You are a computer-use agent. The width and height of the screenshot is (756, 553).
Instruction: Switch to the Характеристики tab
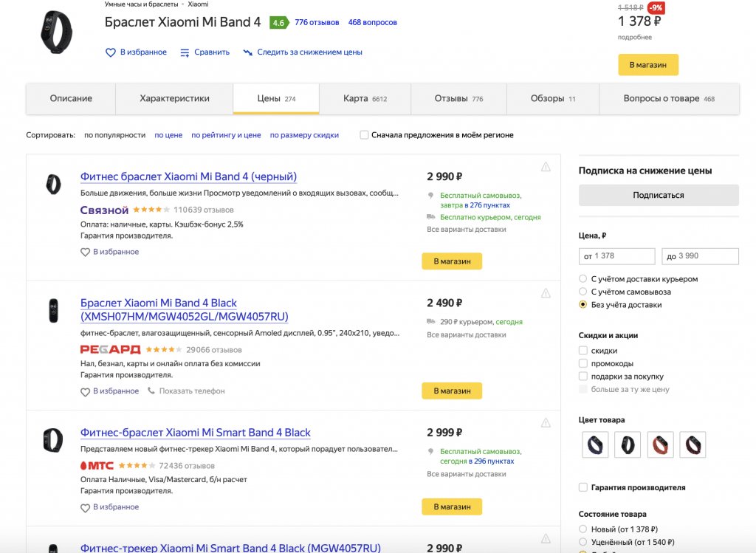pyautogui.click(x=174, y=99)
